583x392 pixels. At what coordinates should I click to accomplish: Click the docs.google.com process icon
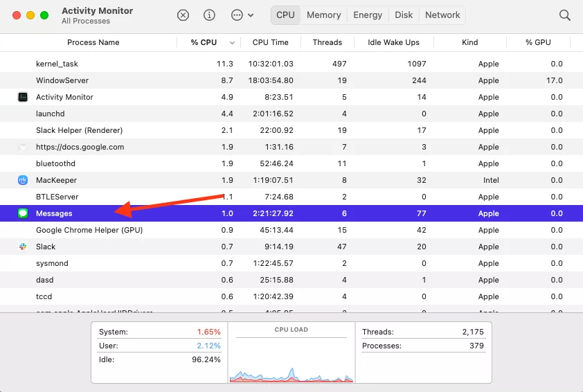(x=22, y=147)
